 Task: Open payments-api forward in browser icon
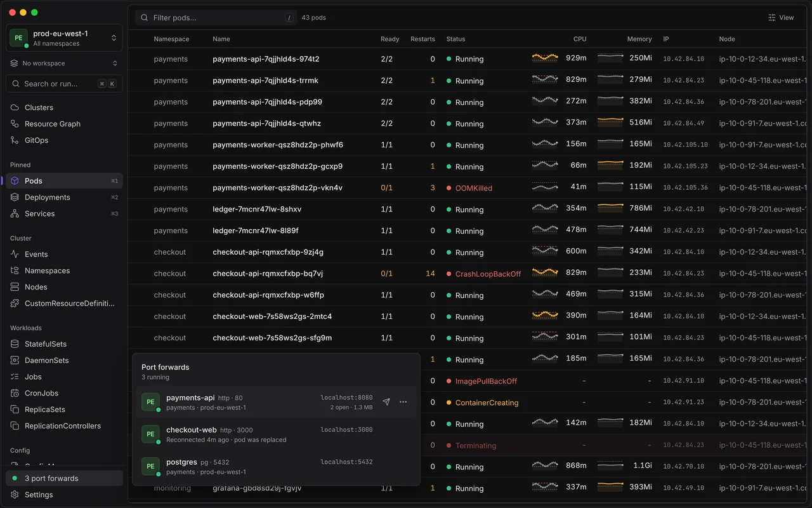click(x=386, y=402)
